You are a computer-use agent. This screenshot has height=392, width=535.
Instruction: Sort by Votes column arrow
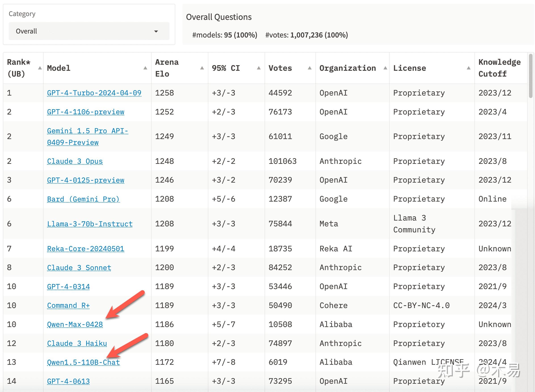click(309, 68)
